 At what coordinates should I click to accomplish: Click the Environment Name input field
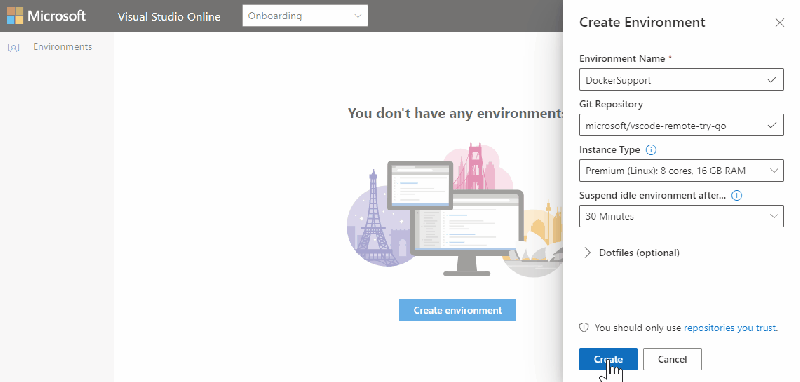click(x=681, y=80)
